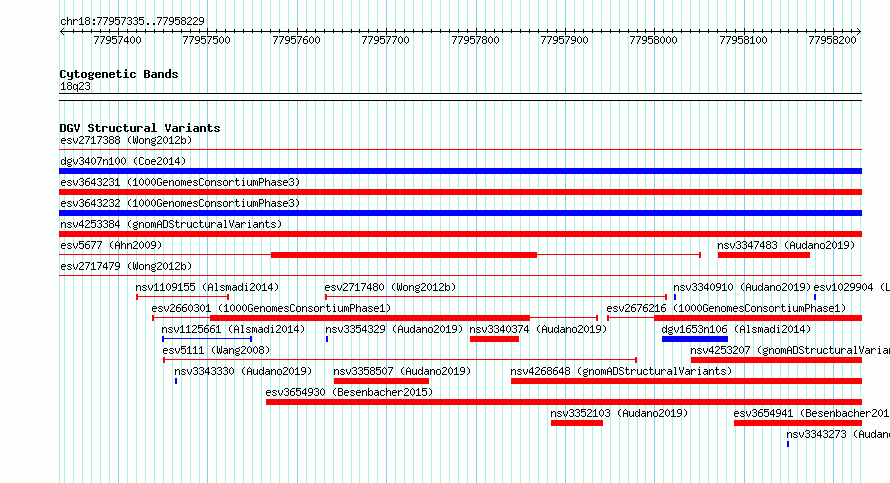890x483 pixels.
Task: Click the nsv3340374 red bar
Action: [x=494, y=339]
